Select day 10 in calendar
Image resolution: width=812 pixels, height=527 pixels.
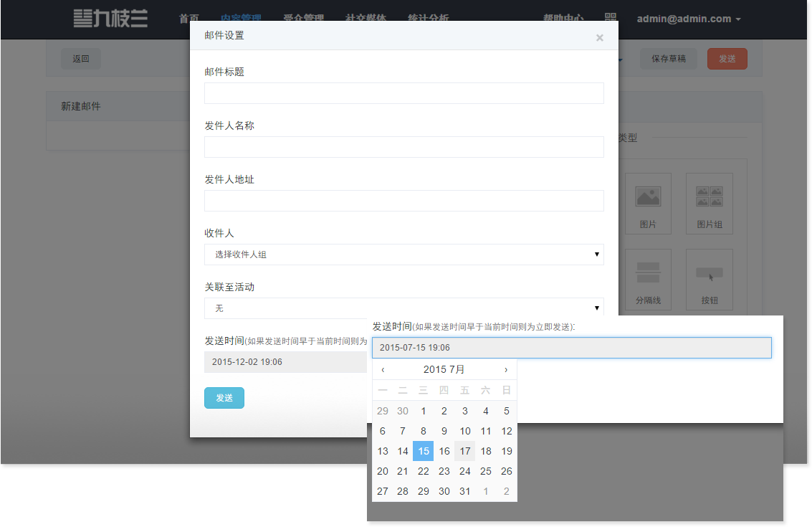[464, 431]
